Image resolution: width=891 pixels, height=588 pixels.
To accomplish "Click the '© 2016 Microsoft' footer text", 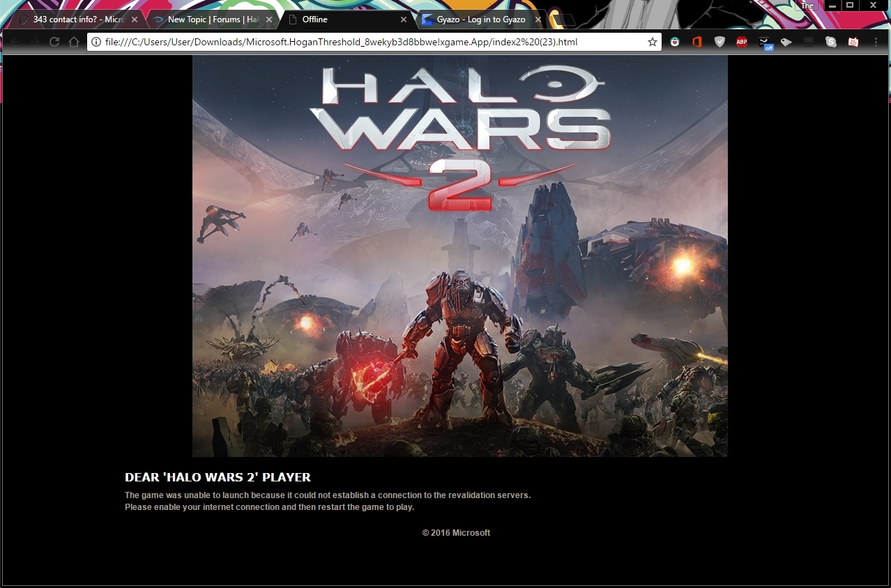I will (x=456, y=533).
